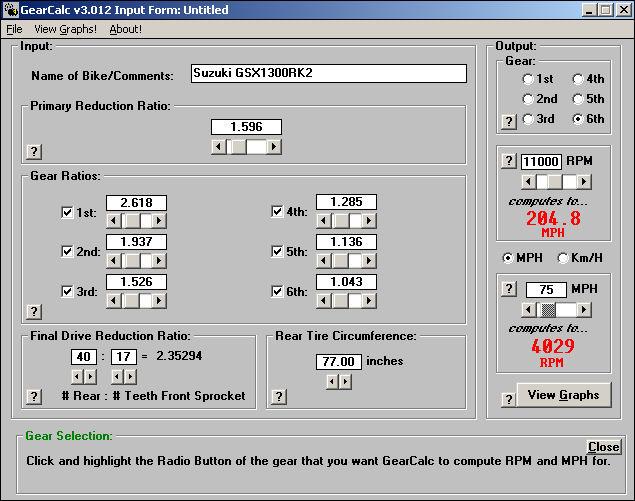
Task: Increase 1st gear ratio with right arrow
Action: point(160,221)
